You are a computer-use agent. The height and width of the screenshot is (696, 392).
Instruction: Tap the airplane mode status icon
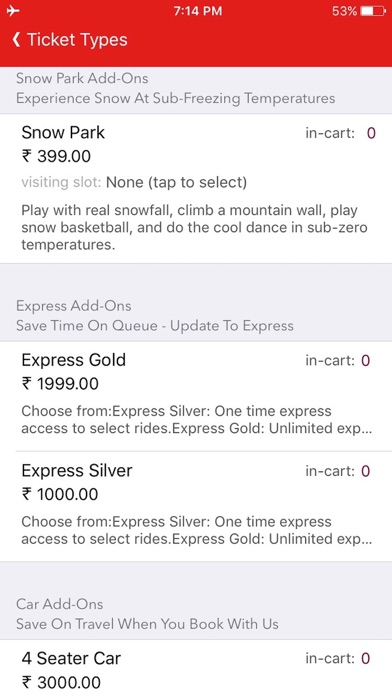(13, 11)
